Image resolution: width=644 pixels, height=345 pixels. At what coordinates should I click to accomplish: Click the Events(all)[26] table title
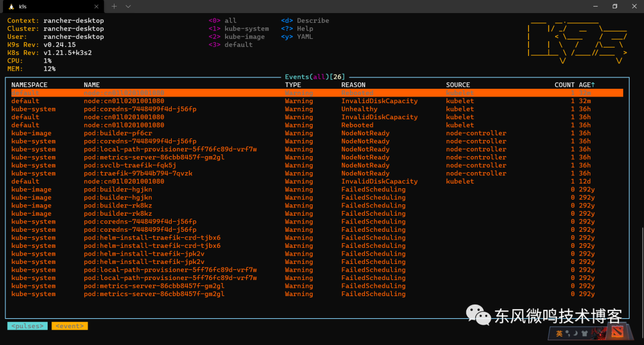(315, 77)
